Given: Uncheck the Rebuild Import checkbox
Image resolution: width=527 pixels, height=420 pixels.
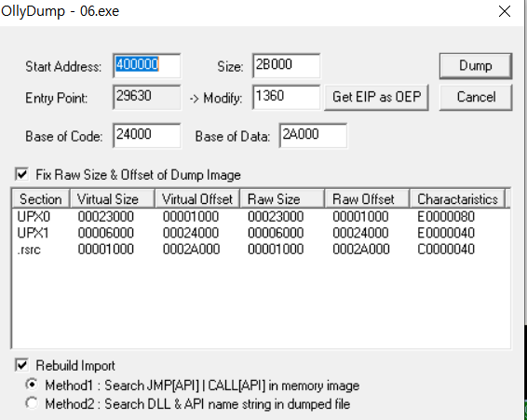Looking at the screenshot, I should tap(21, 365).
